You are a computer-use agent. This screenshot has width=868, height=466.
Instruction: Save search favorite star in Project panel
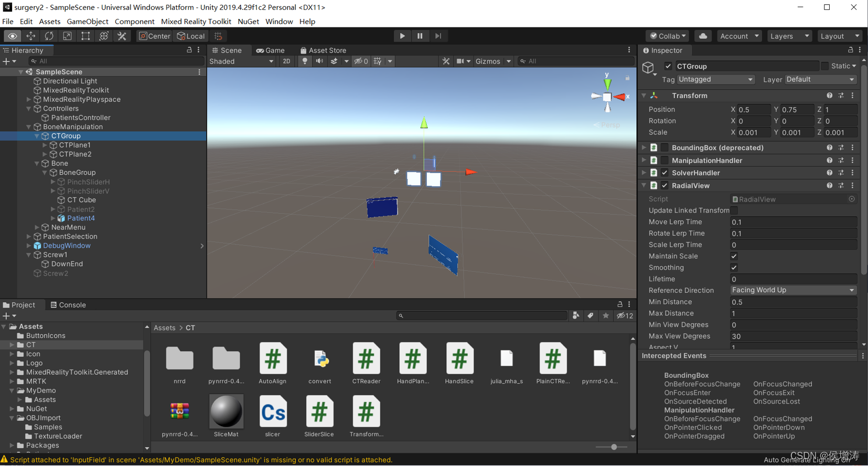(606, 316)
